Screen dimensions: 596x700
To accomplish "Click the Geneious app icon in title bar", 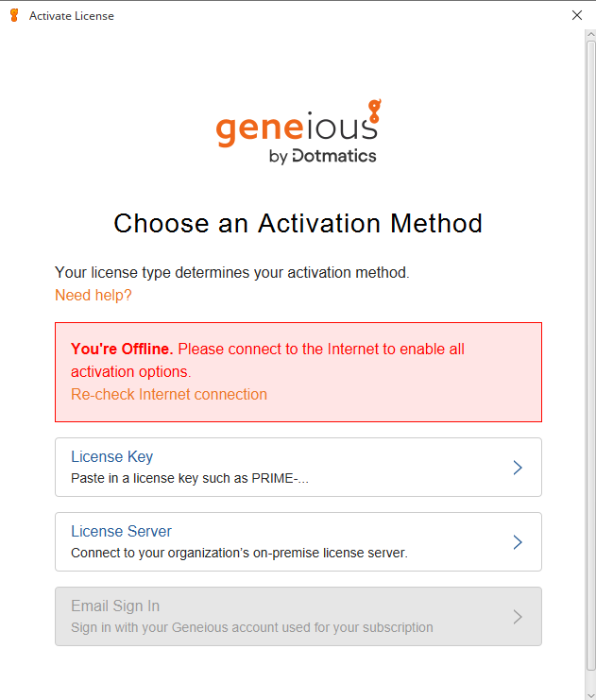I will (x=14, y=15).
